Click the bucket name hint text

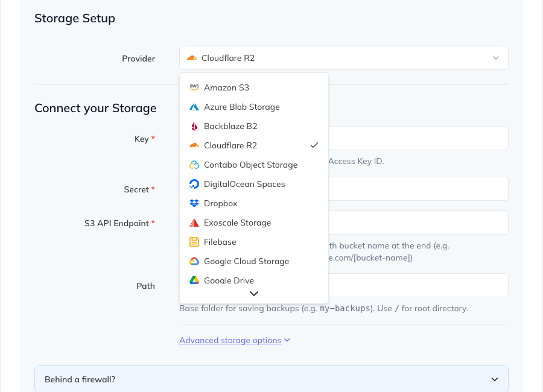389,251
